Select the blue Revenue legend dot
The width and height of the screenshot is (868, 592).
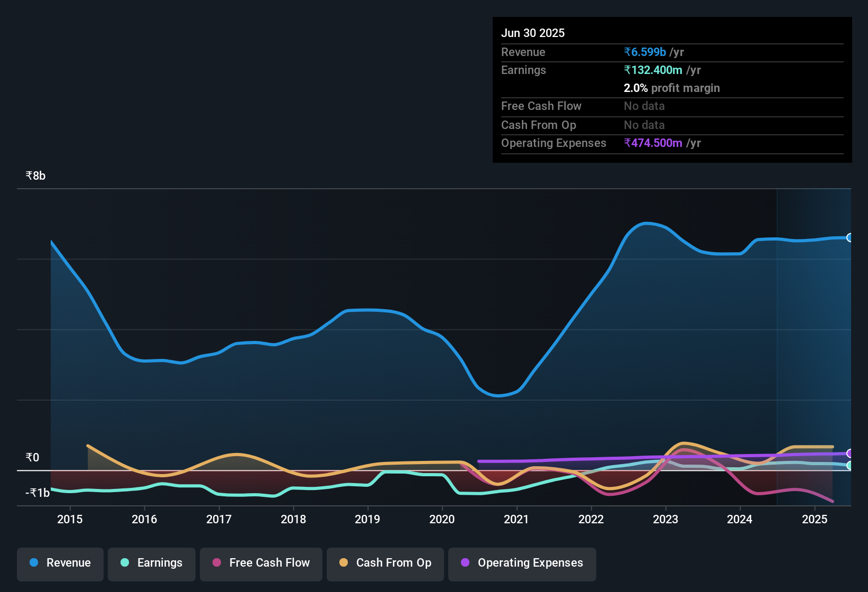(33, 563)
